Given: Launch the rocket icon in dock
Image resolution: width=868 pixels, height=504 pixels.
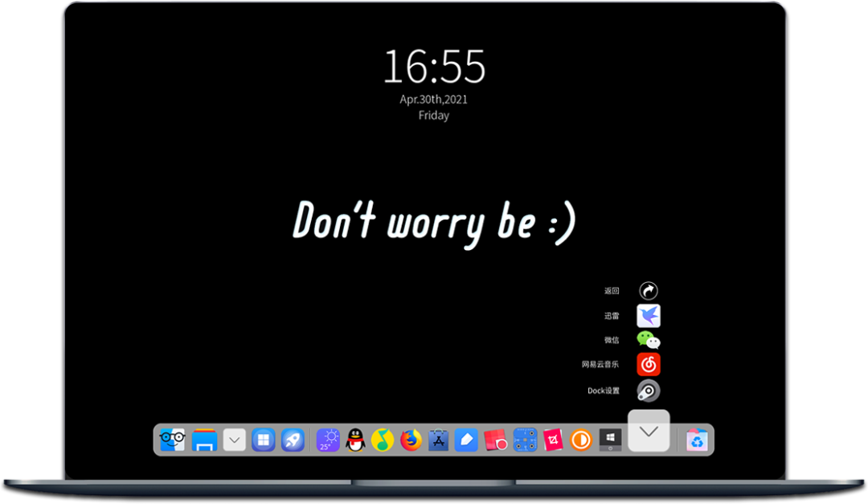Looking at the screenshot, I should coord(293,440).
